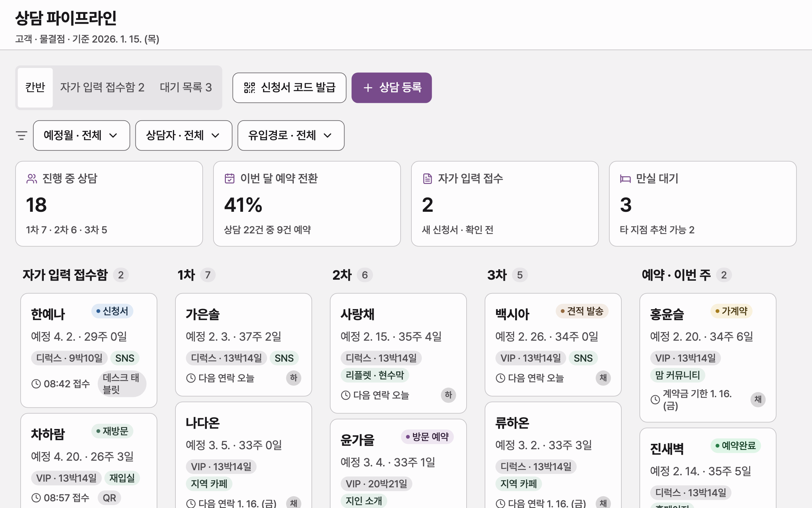Click the people icon beside 진행 중 상담

coord(31,178)
